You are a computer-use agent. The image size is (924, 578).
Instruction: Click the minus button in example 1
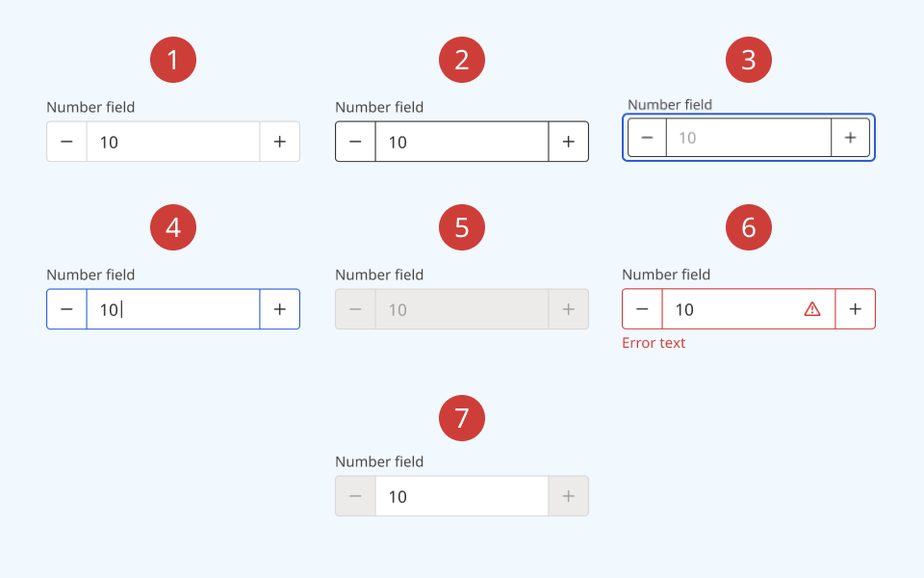tap(66, 142)
